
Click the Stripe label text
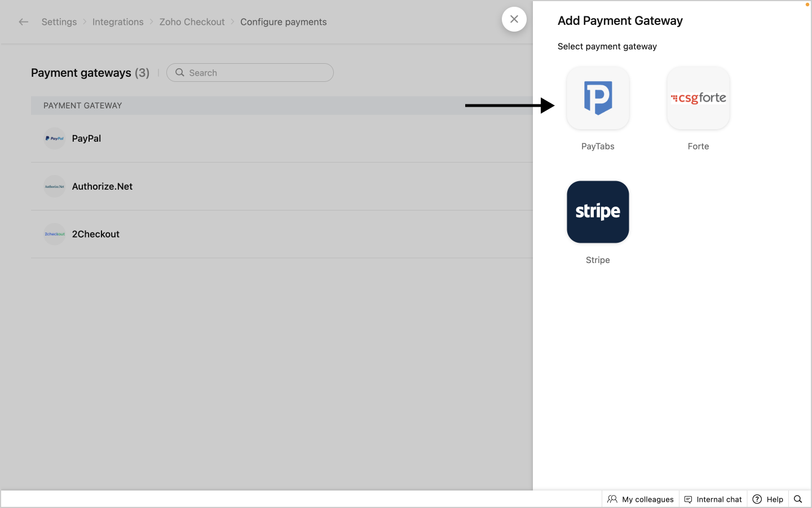598,260
